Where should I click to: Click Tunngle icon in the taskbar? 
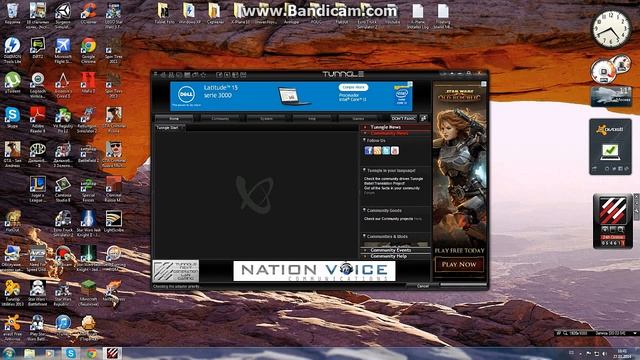pyautogui.click(x=112, y=353)
